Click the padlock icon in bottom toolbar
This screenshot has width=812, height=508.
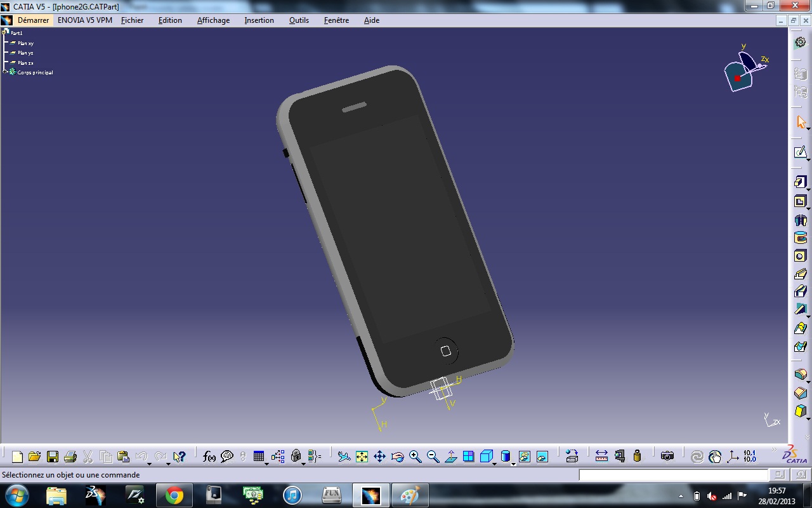(296, 457)
